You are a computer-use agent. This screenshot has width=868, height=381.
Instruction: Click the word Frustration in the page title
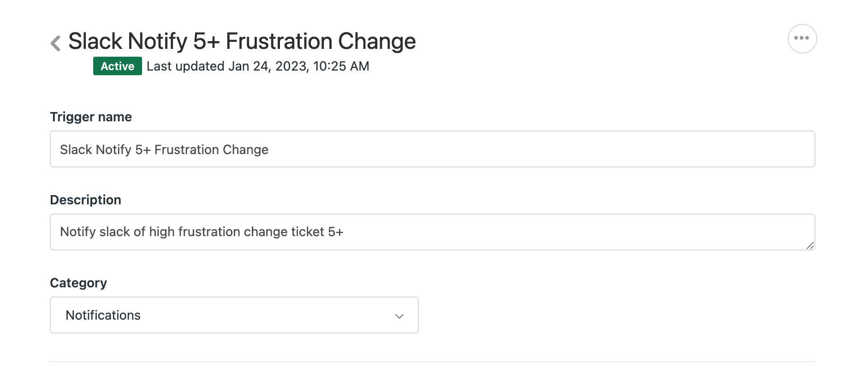(x=279, y=41)
